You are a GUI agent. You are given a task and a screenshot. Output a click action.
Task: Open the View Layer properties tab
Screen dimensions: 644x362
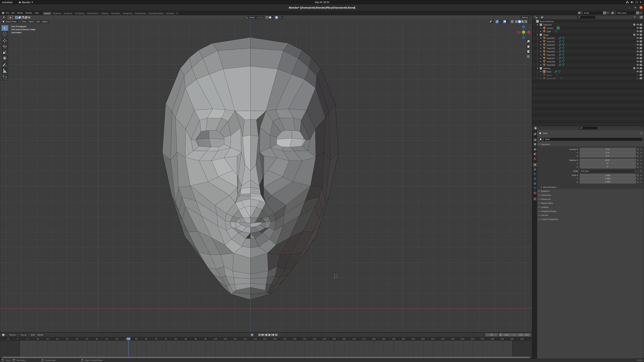[x=535, y=149]
